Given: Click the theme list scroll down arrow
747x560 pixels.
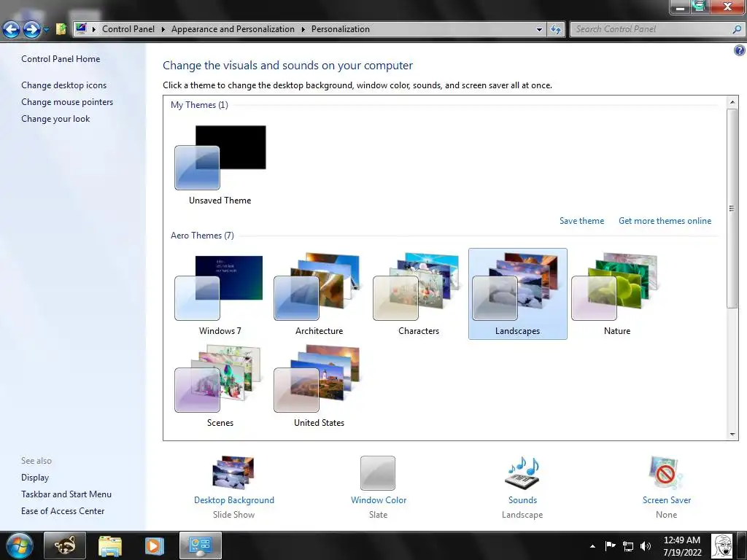Looking at the screenshot, I should coord(732,435).
